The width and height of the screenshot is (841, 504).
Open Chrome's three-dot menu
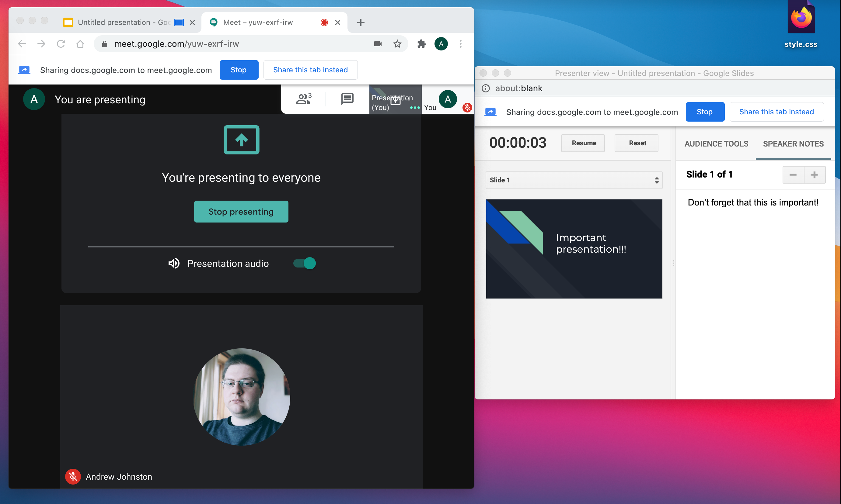coord(461,43)
